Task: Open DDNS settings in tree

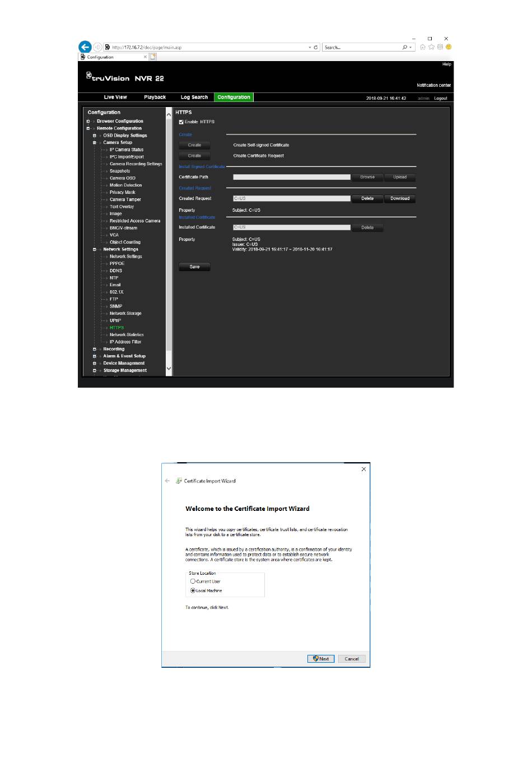Action: [x=116, y=271]
